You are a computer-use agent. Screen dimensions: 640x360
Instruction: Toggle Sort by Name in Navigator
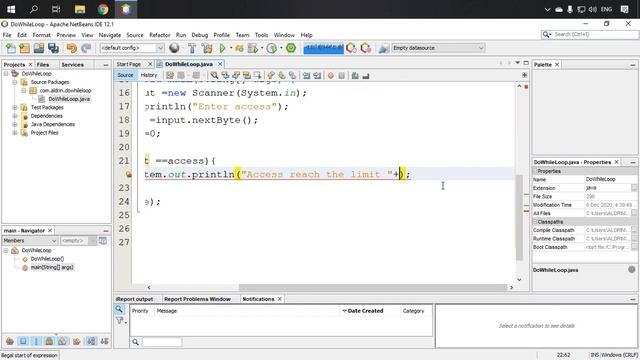click(91, 341)
